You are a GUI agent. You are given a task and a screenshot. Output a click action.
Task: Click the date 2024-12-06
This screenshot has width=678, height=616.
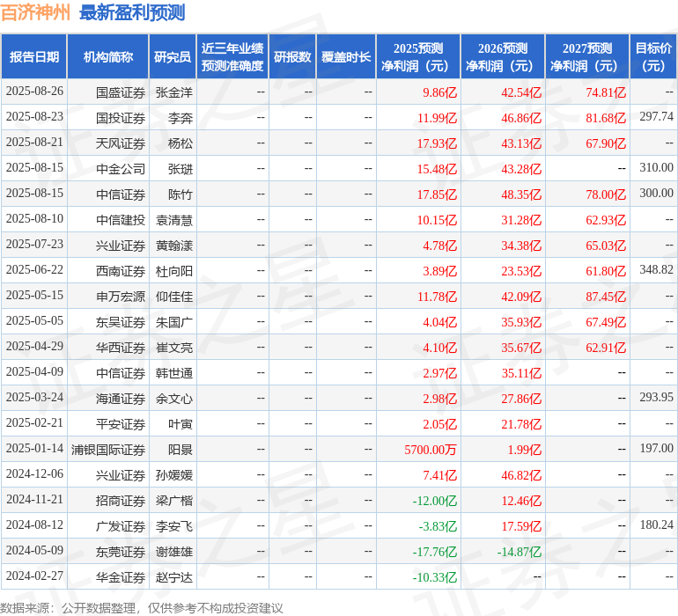tap(34, 473)
